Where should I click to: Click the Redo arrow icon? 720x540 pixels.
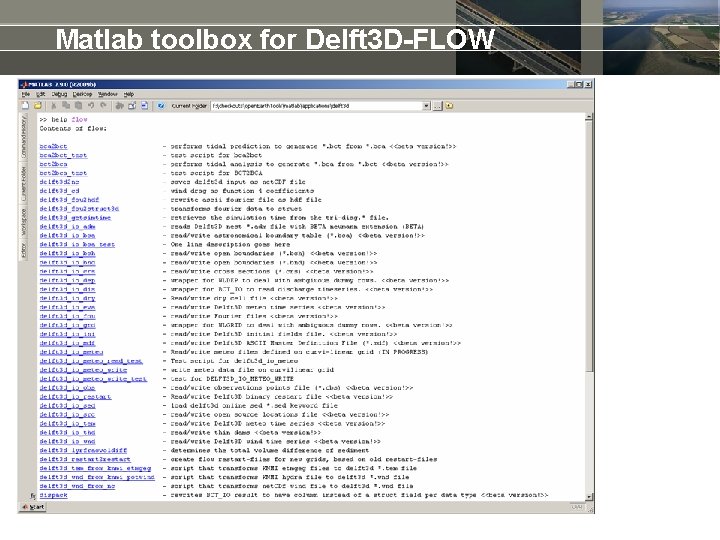[x=103, y=106]
